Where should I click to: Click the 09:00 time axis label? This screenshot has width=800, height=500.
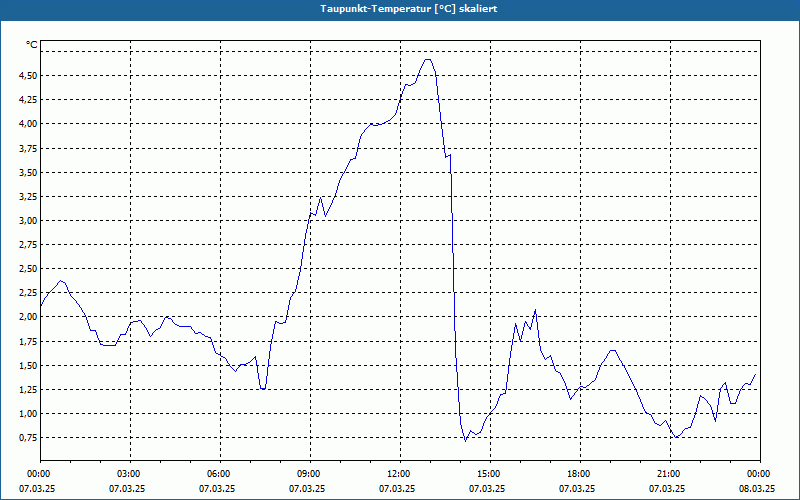[x=310, y=474]
